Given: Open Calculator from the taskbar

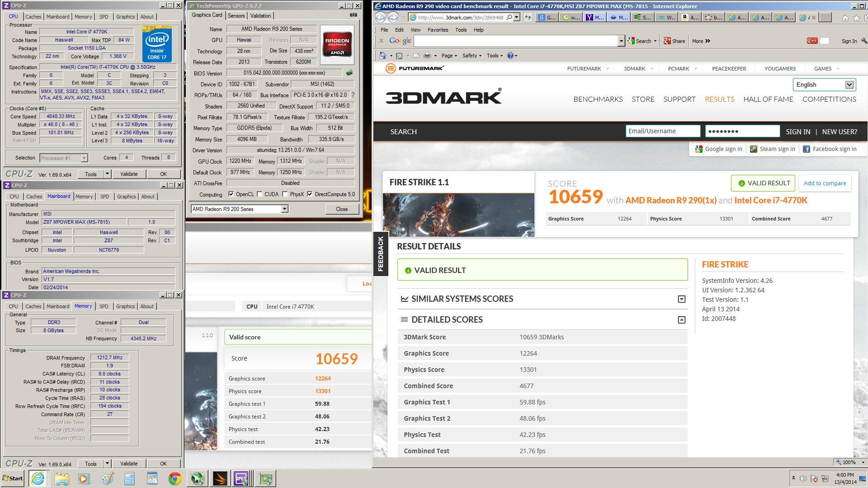Looking at the screenshot, I should point(129,479).
